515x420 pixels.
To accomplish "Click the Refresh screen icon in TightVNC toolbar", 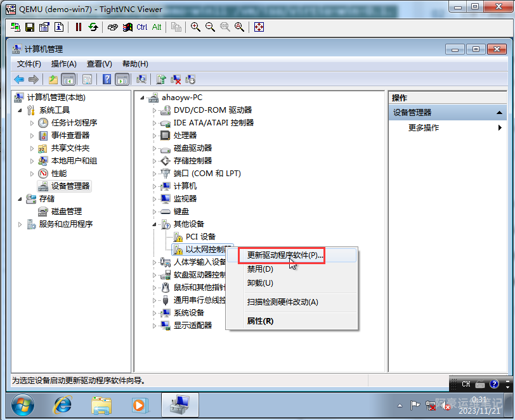I will (x=93, y=27).
